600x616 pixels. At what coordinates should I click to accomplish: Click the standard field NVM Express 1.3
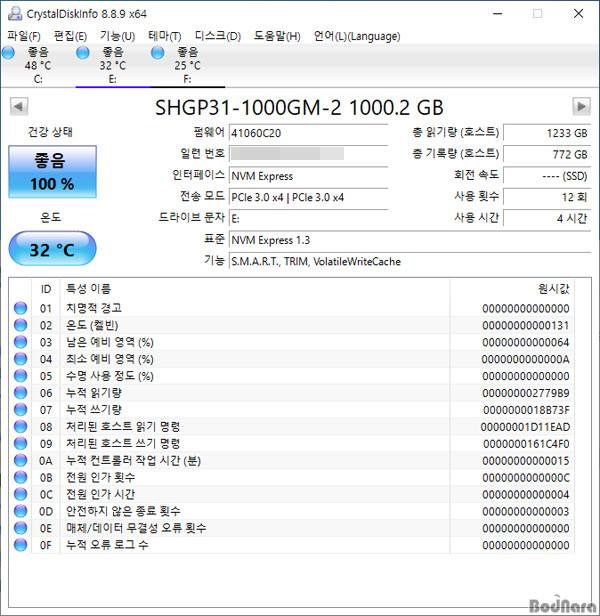pyautogui.click(x=410, y=240)
